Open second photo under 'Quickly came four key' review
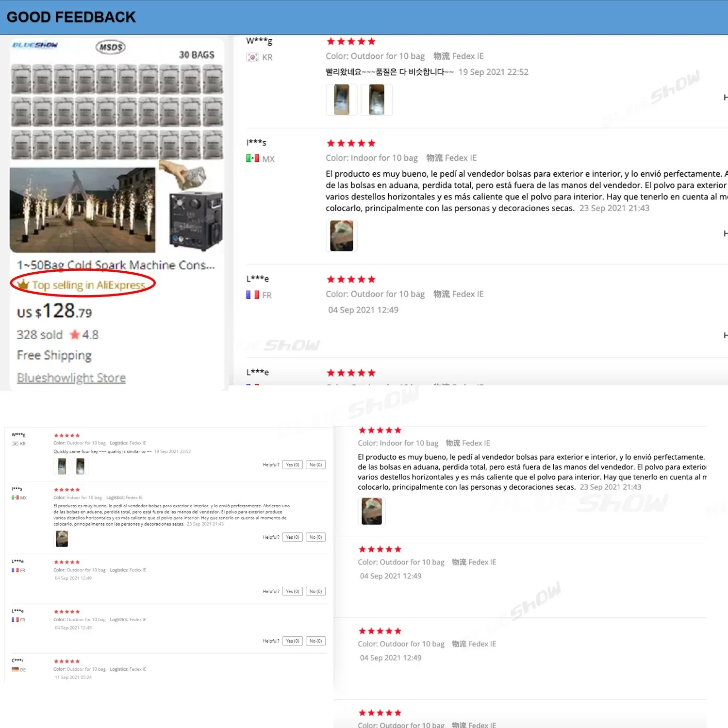The width and height of the screenshot is (728, 728). pyautogui.click(x=80, y=466)
